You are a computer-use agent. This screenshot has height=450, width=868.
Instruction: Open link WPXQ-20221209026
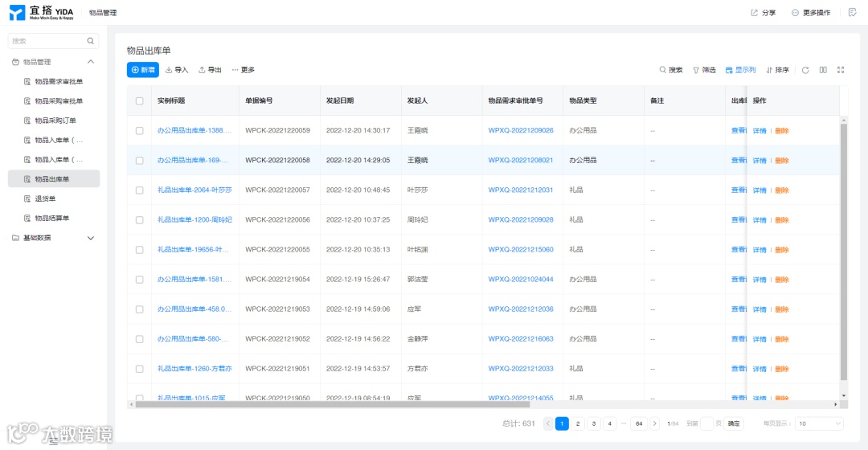pyautogui.click(x=520, y=131)
